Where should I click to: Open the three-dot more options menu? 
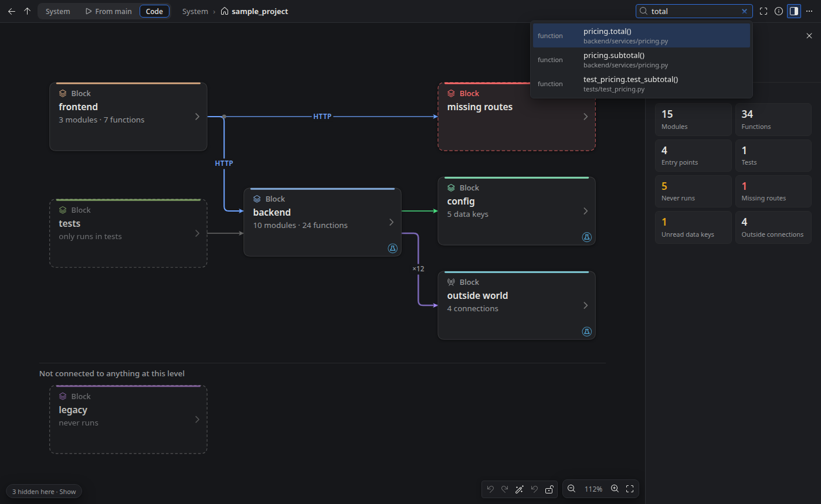point(809,11)
